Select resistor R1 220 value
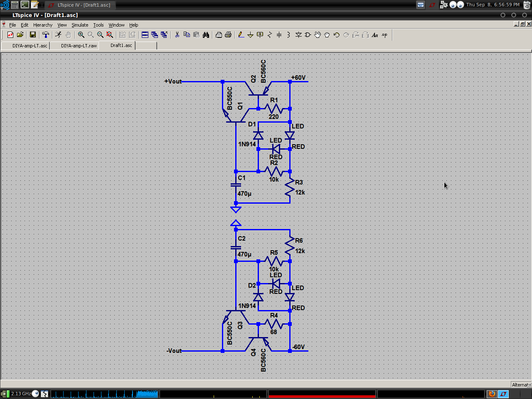 click(x=273, y=117)
